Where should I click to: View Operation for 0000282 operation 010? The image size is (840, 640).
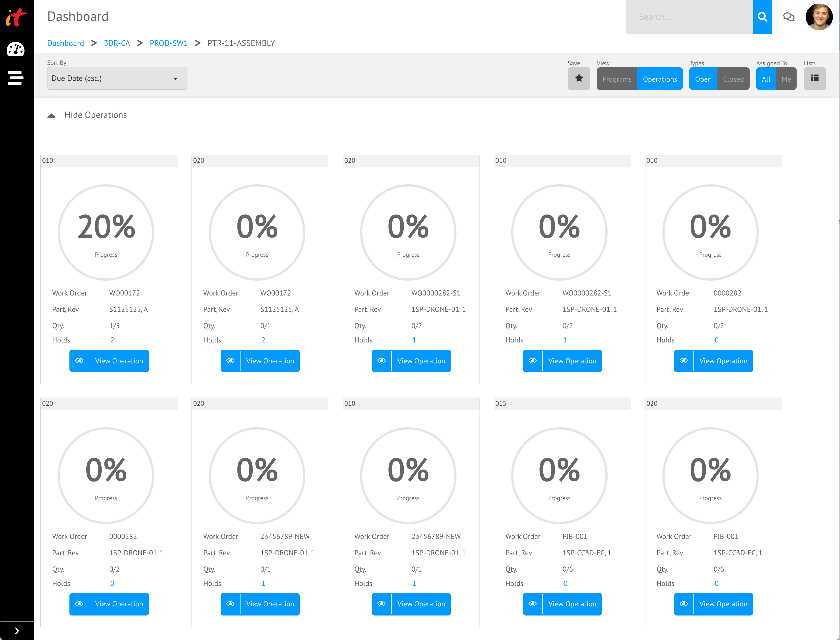coord(713,361)
